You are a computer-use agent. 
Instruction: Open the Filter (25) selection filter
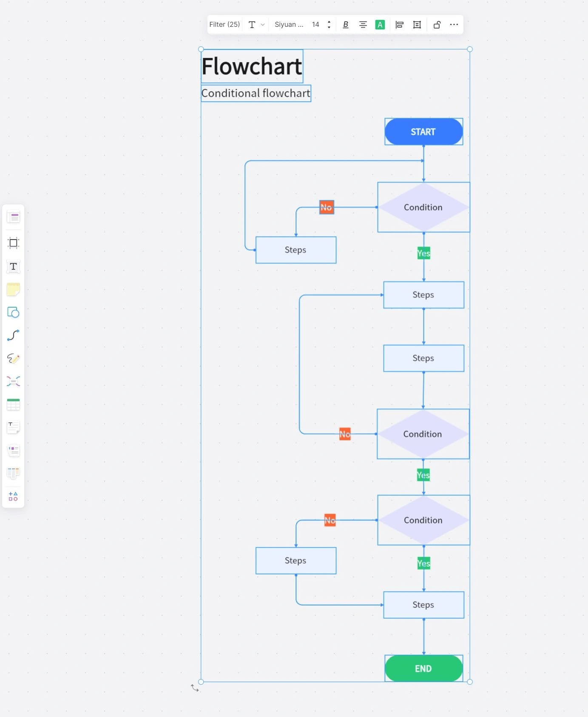[224, 25]
